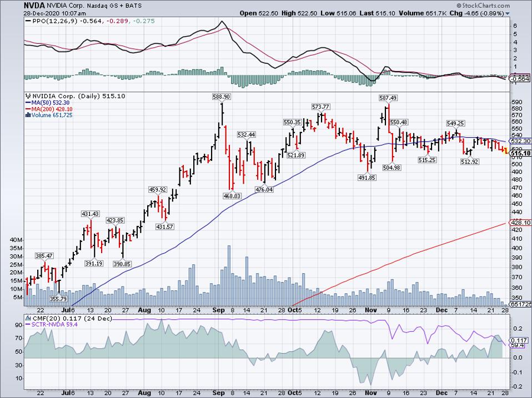Screen dimensions: 532x398
Task: Click the MA(200) 428.10 legend entry
Action: [x=49, y=109]
